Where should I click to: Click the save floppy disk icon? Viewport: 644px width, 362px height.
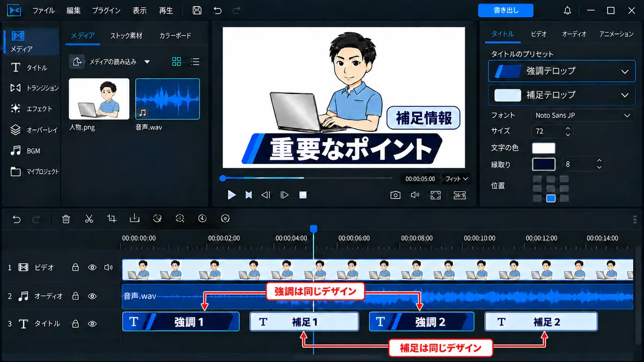pos(197,11)
